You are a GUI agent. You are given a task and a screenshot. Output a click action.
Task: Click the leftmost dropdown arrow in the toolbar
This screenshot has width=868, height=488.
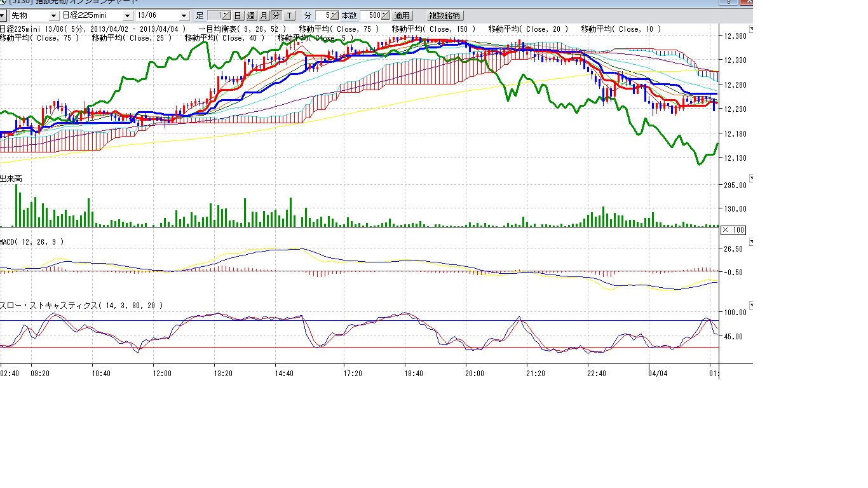coord(3,15)
